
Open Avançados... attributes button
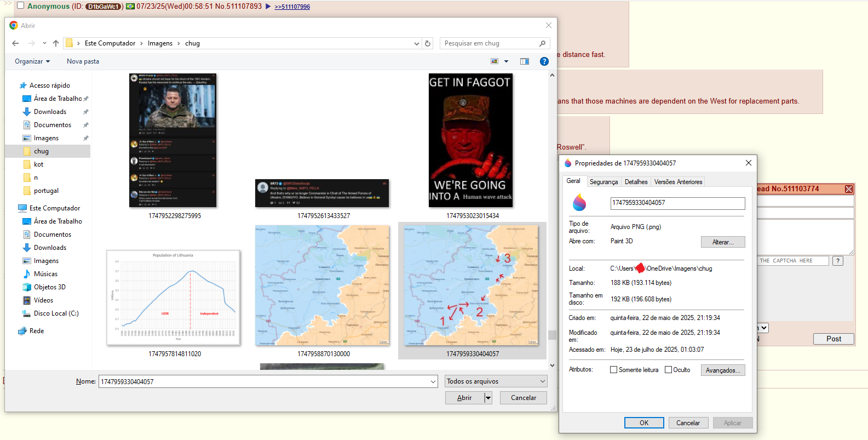723,370
